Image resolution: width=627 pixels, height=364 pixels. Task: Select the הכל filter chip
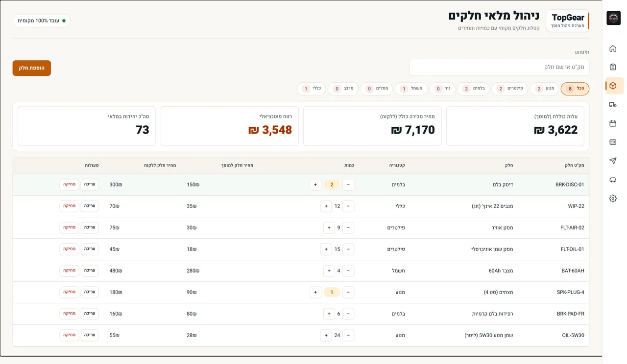click(x=575, y=89)
